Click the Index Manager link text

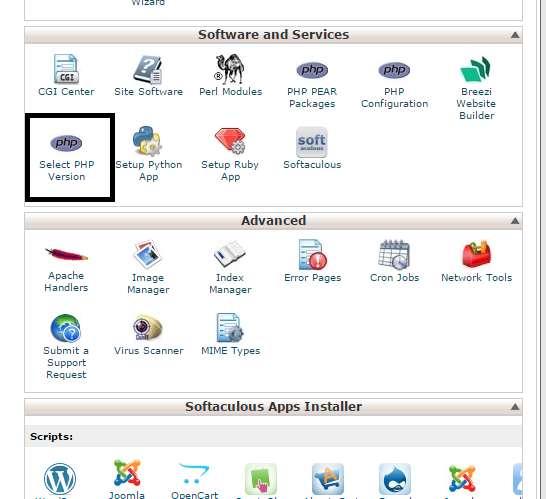(x=230, y=283)
